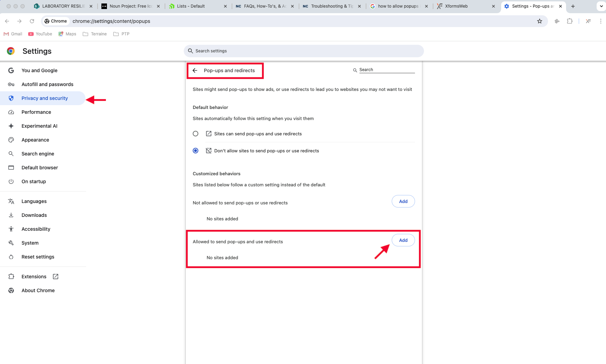Bookmark this page with the star icon
This screenshot has height=364, width=606.
point(539,21)
